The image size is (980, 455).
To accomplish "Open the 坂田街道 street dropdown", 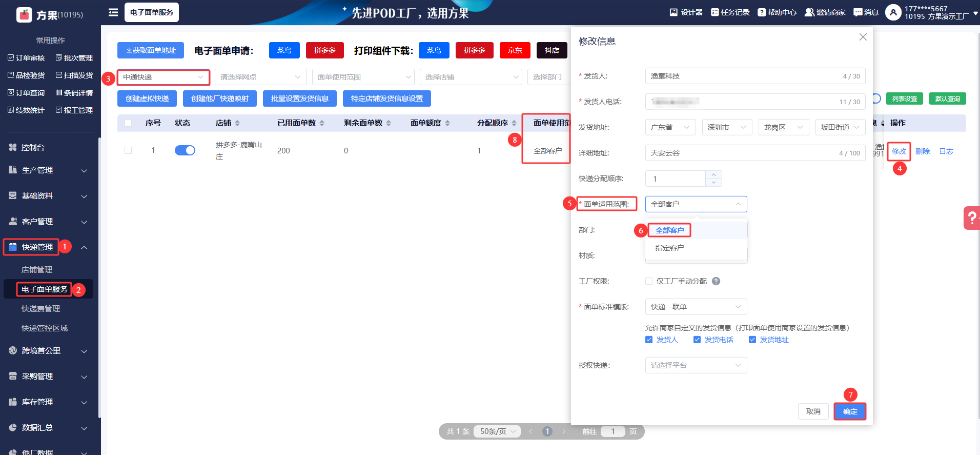I will (841, 127).
